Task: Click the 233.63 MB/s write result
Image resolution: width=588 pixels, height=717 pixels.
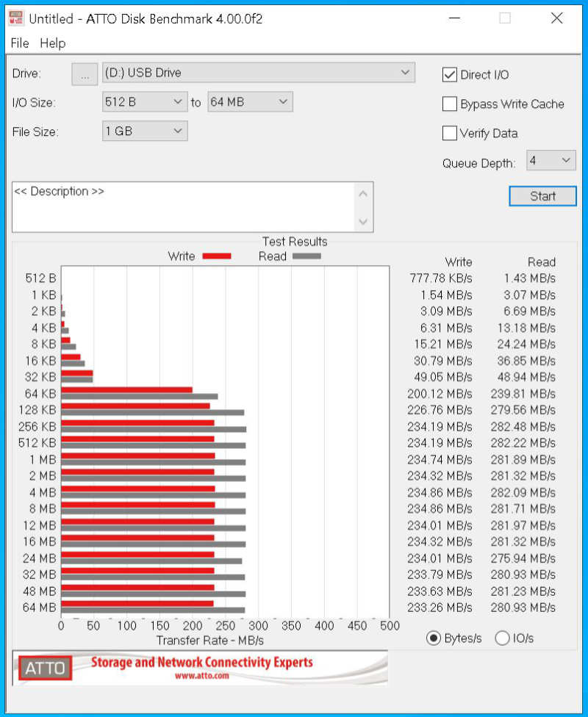Action: click(440, 591)
